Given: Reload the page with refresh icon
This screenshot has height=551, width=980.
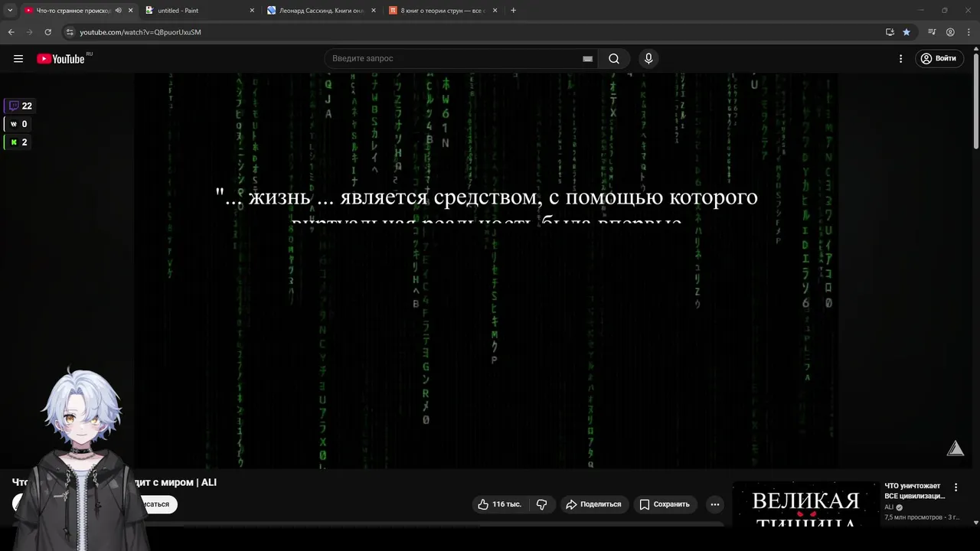Looking at the screenshot, I should (x=48, y=32).
